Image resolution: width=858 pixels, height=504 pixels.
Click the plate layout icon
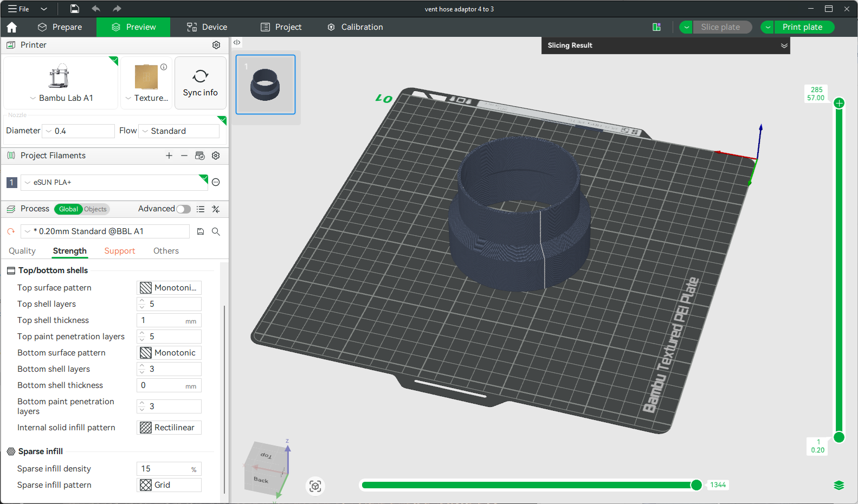656,27
